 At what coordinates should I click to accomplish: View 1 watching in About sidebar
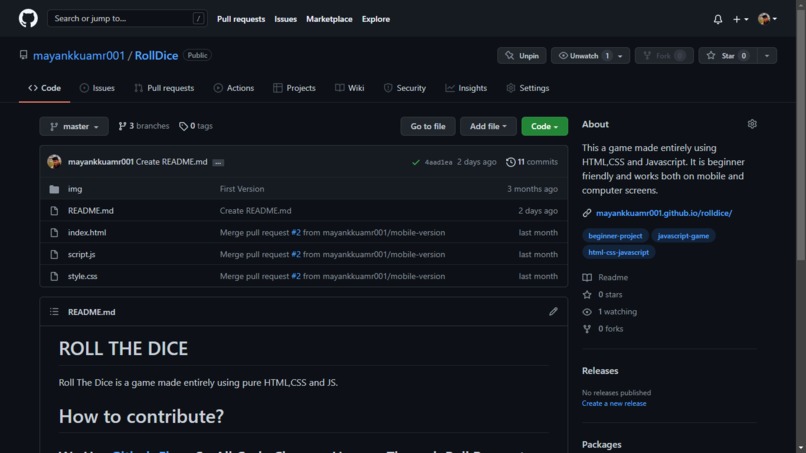point(610,312)
